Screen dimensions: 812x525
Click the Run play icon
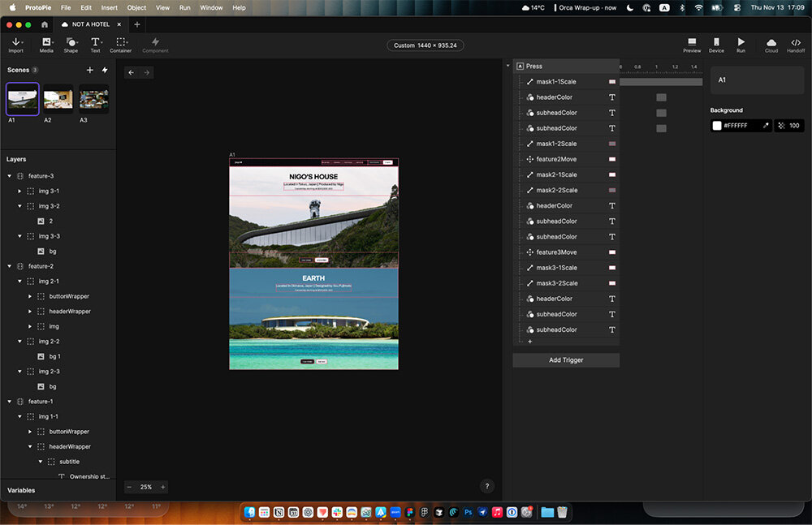coord(741,41)
